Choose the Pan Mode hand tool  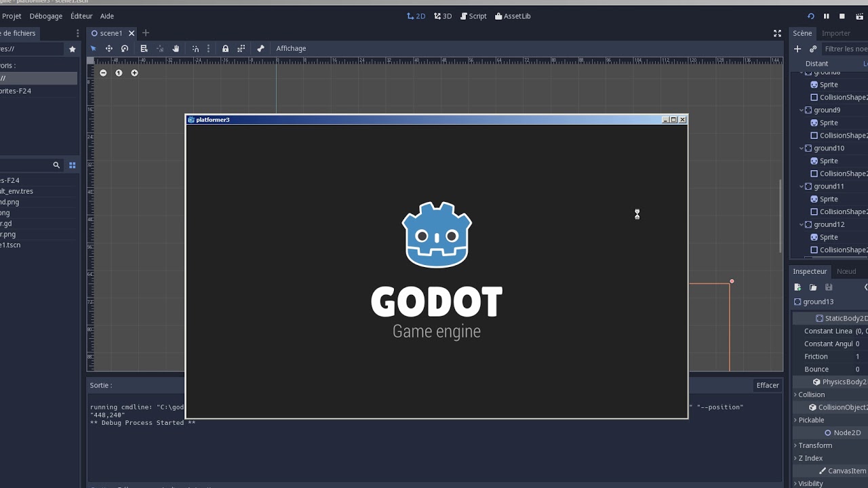point(176,49)
